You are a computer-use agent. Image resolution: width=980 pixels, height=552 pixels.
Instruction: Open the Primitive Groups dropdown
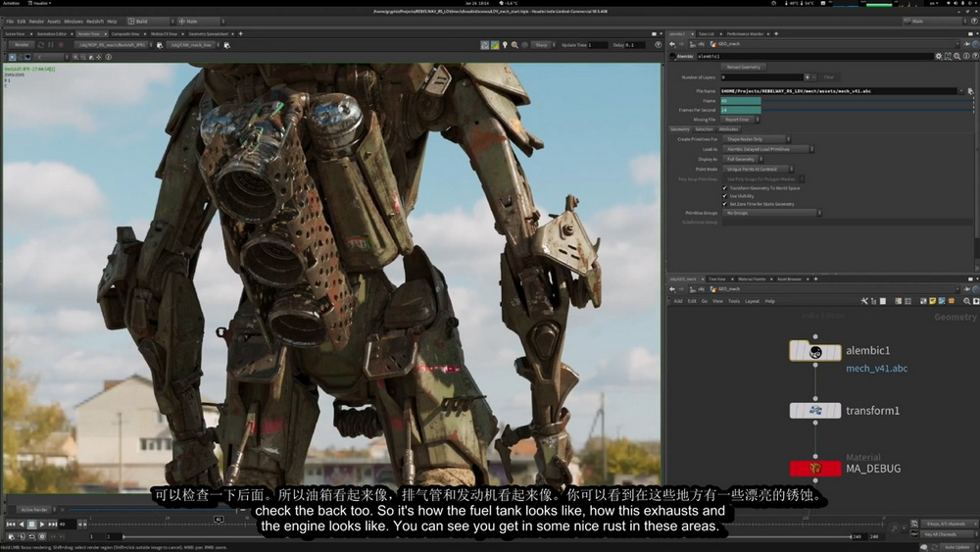coord(772,213)
